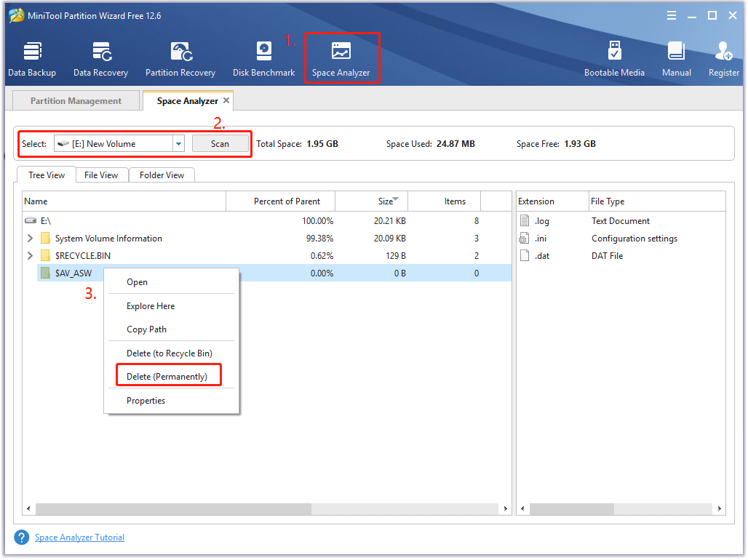Open the Manual
Screen dimensions: 748x560
676,57
